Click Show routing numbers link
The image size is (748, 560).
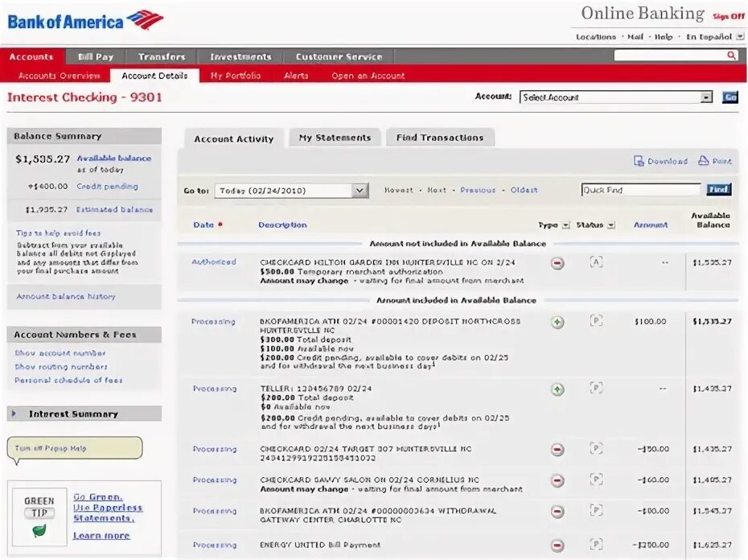[x=61, y=367]
